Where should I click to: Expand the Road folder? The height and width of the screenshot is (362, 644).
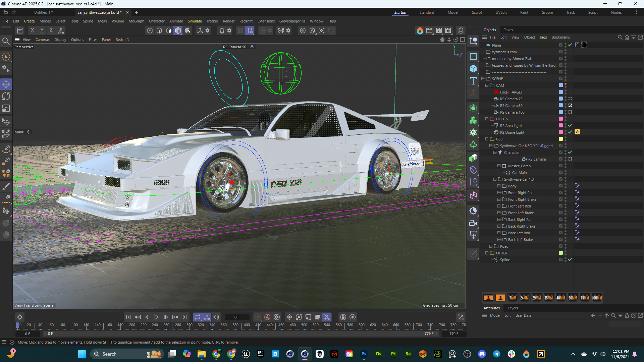[491, 246]
